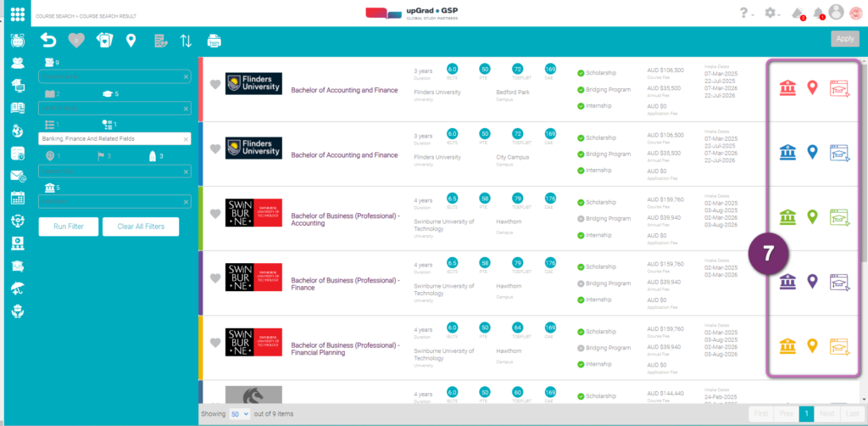Favorite the Bachelor of Business Finance course
Viewport: 868px width, 426px height.
pyautogui.click(x=215, y=277)
